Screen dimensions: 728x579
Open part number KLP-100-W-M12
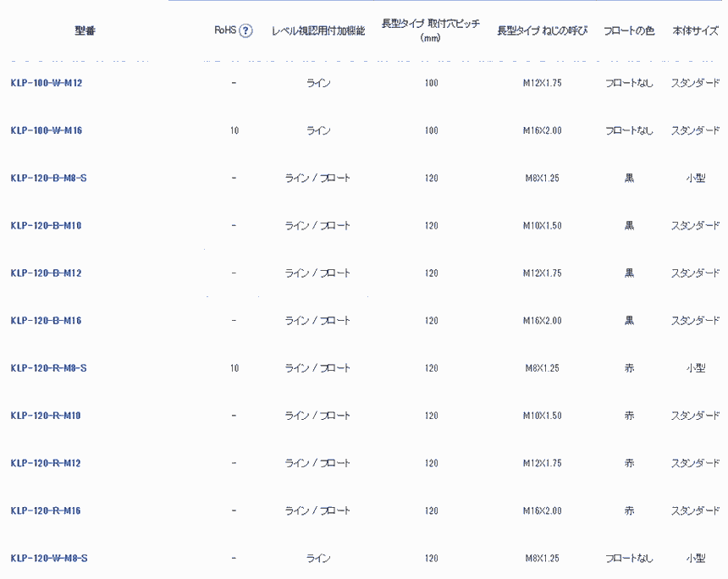[47, 83]
